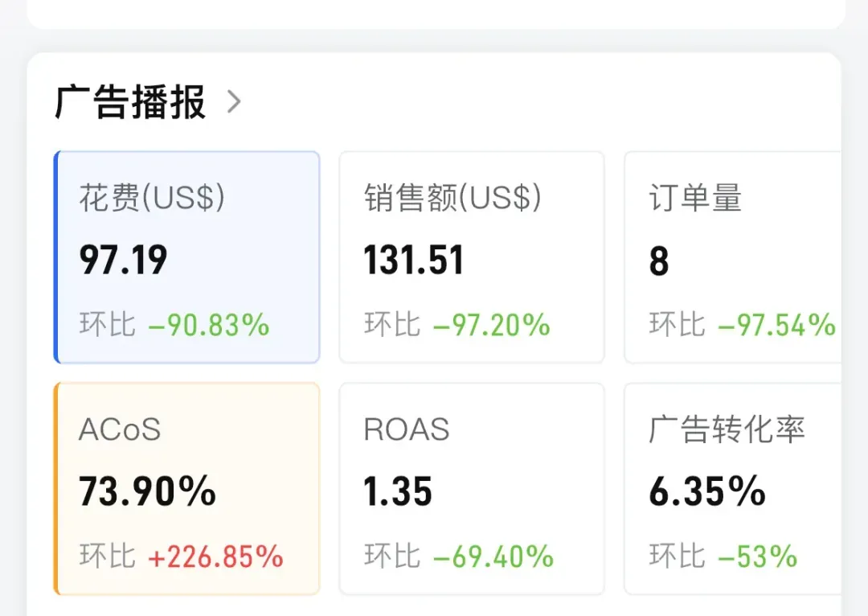Open the 广告播报 section title
This screenshot has height=616, width=868.
click(x=131, y=102)
